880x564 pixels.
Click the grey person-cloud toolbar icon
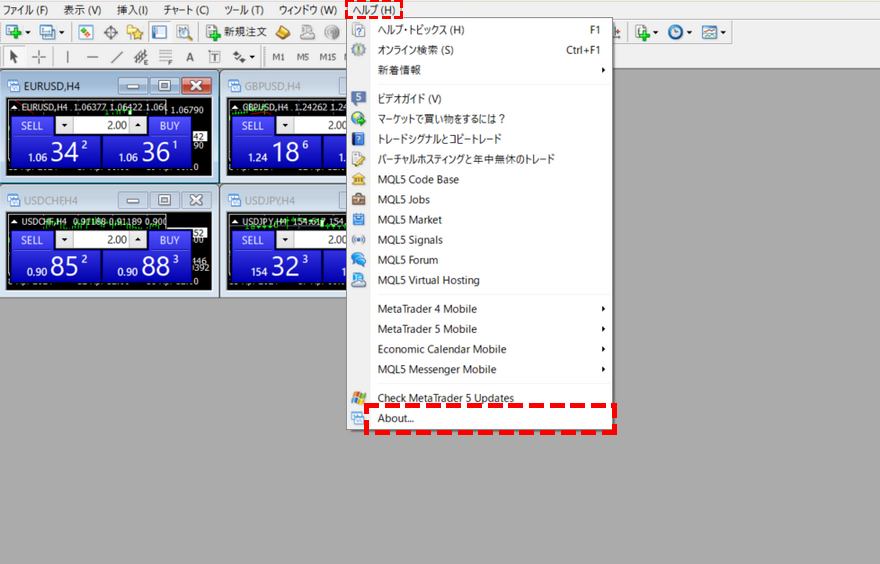coord(308,32)
